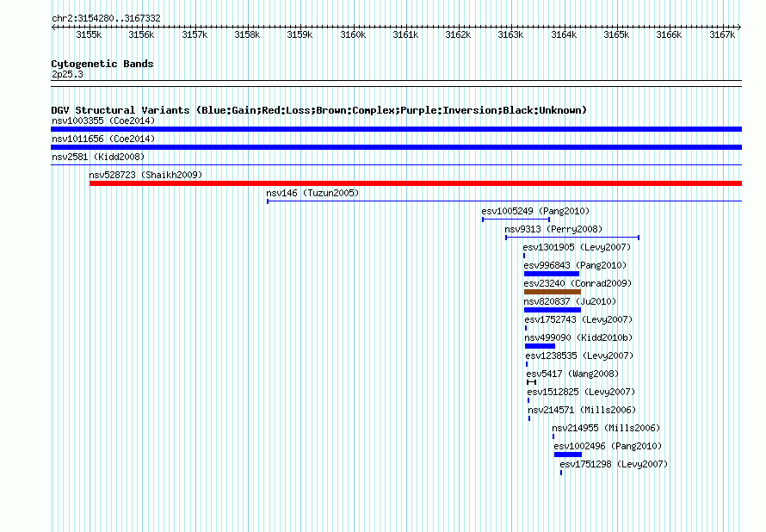766x532 pixels.
Task: Open the nsv146 (Tuzun2005) variant label
Action: point(312,193)
